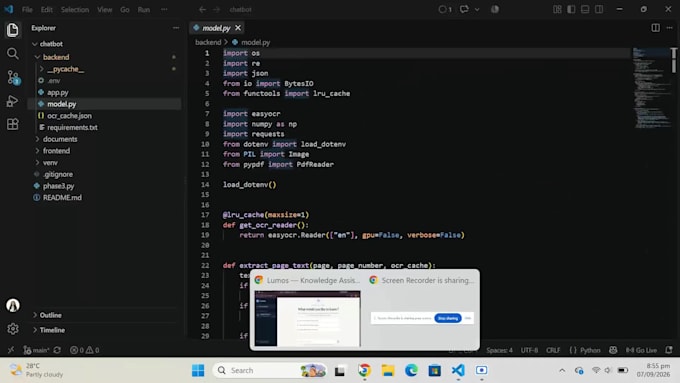
Task: Go forward with the navigation arrow
Action: 216,9
